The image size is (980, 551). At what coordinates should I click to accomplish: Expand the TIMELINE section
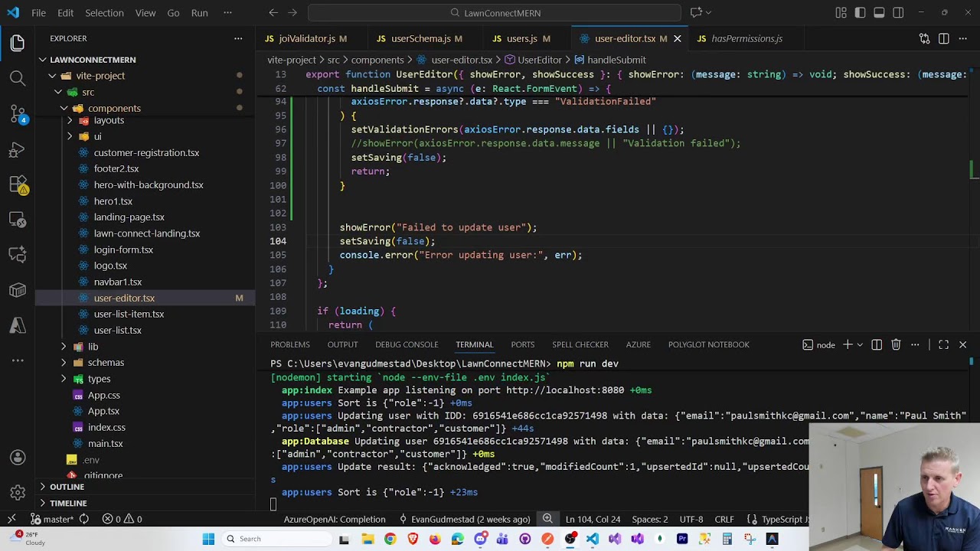(x=68, y=503)
